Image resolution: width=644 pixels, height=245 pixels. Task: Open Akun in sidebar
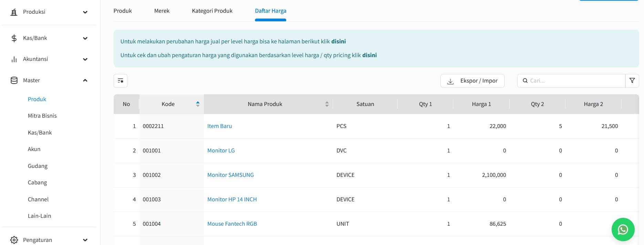[34, 149]
